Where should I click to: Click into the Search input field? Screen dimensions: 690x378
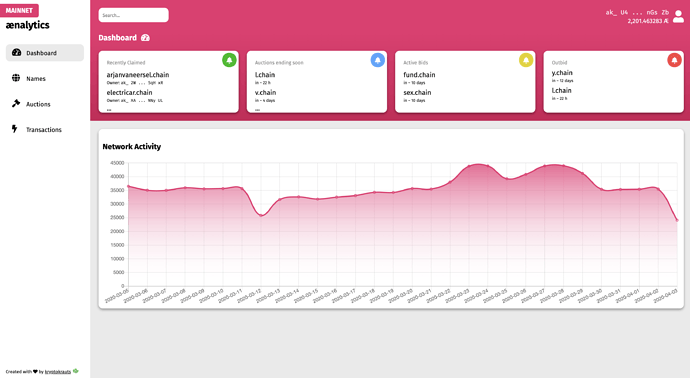tap(133, 15)
